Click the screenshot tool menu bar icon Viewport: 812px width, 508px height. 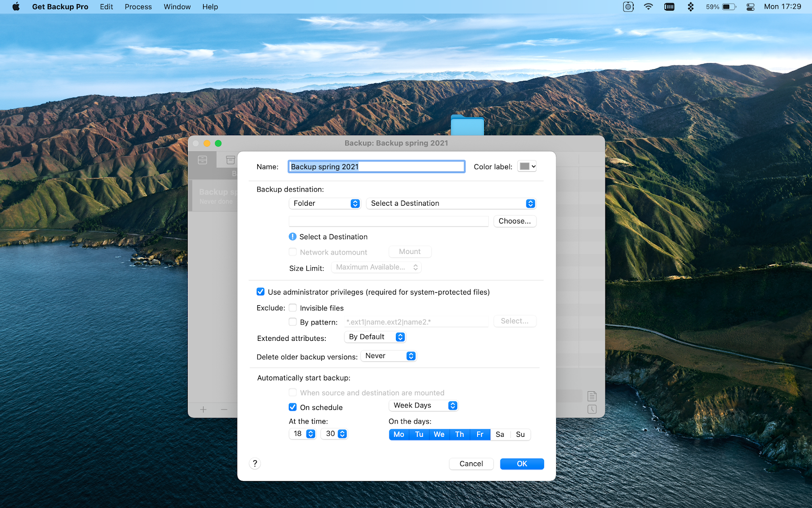(628, 7)
